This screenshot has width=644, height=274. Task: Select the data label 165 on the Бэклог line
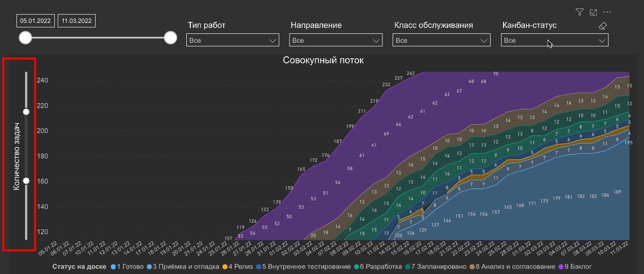click(301, 169)
